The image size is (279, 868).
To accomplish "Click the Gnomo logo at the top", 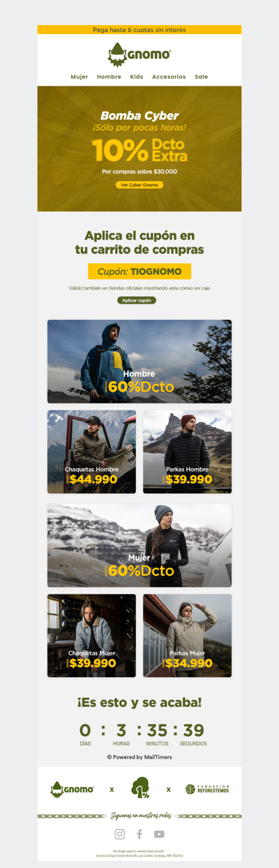I will pos(139,54).
